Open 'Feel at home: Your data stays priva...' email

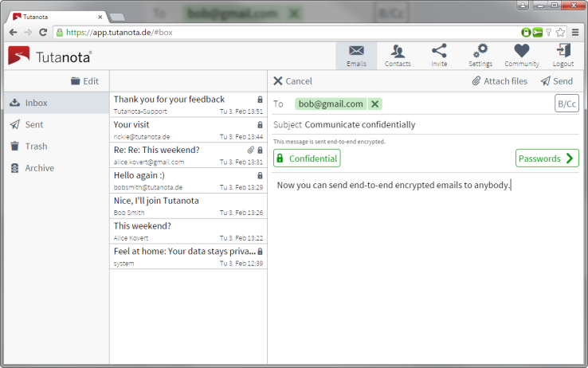(188, 256)
